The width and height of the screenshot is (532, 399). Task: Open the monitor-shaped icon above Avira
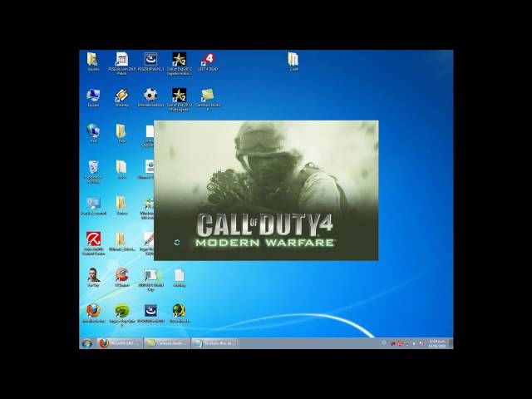(93, 205)
